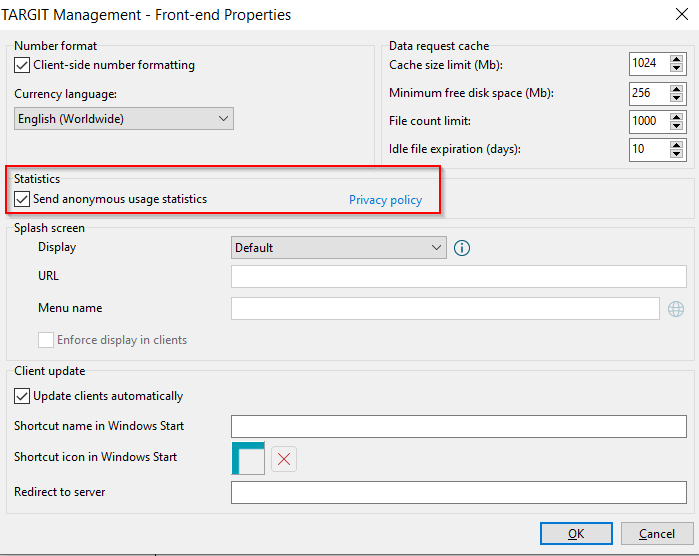This screenshot has width=699, height=556.
Task: Increase the File count limit value
Action: 676,117
